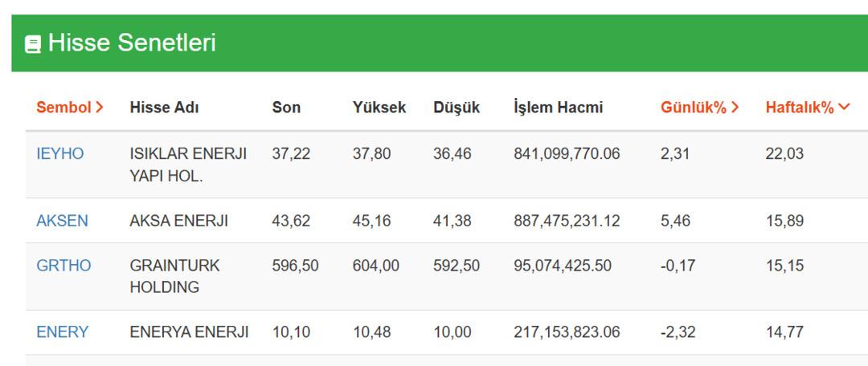Open the IEYHO stock link

(60, 153)
